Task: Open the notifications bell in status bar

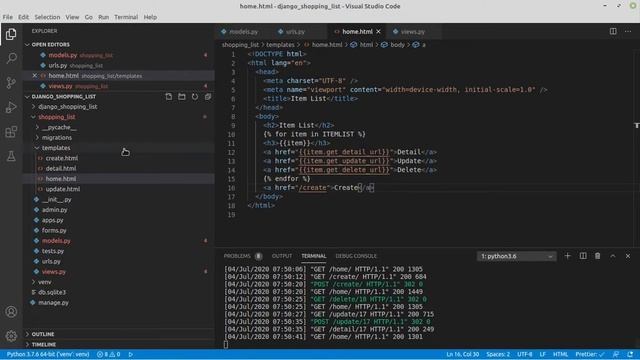Action: tap(630, 354)
